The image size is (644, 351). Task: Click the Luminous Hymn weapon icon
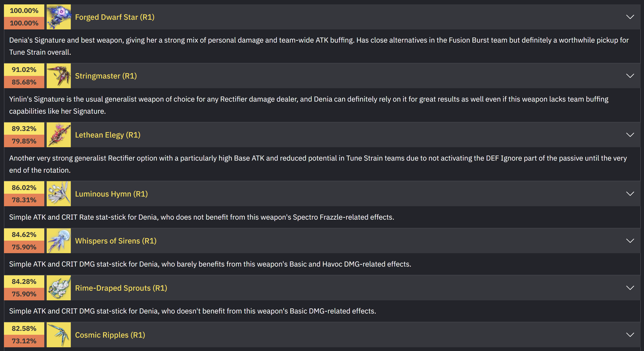(x=59, y=194)
